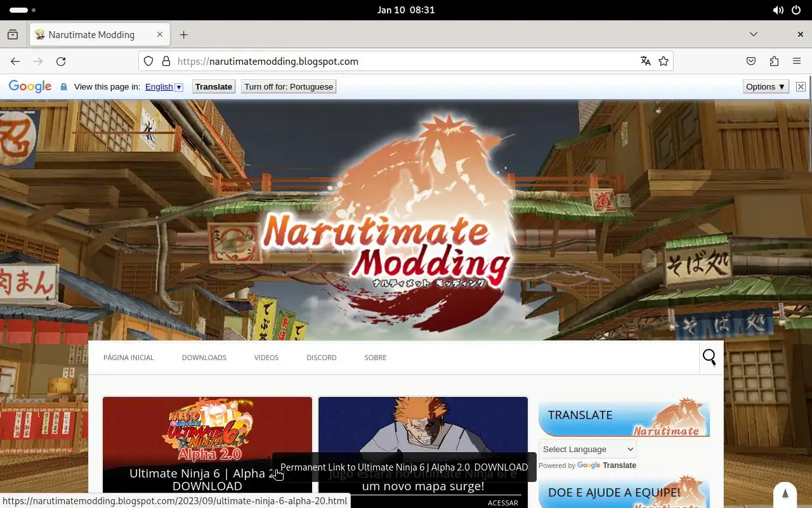Open Ultimate Ninja 6 Alpha 2.0 DOWNLOAD link

[x=207, y=479]
